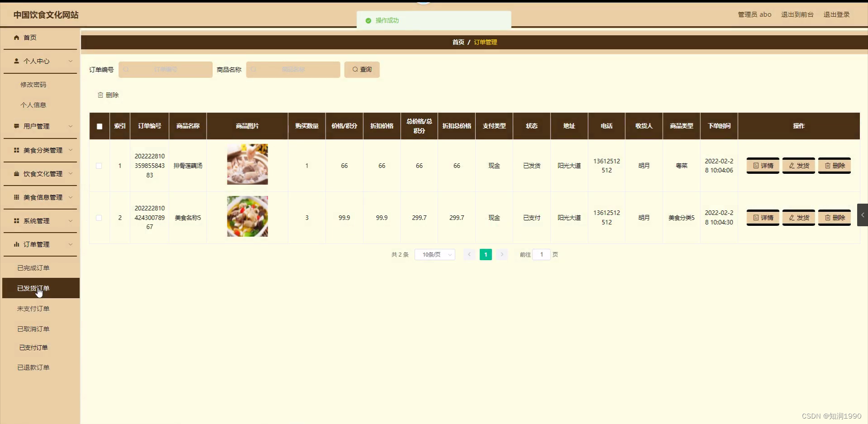The height and width of the screenshot is (424, 868).
Task: Open the 已完成订单 menu item
Action: [x=33, y=267]
